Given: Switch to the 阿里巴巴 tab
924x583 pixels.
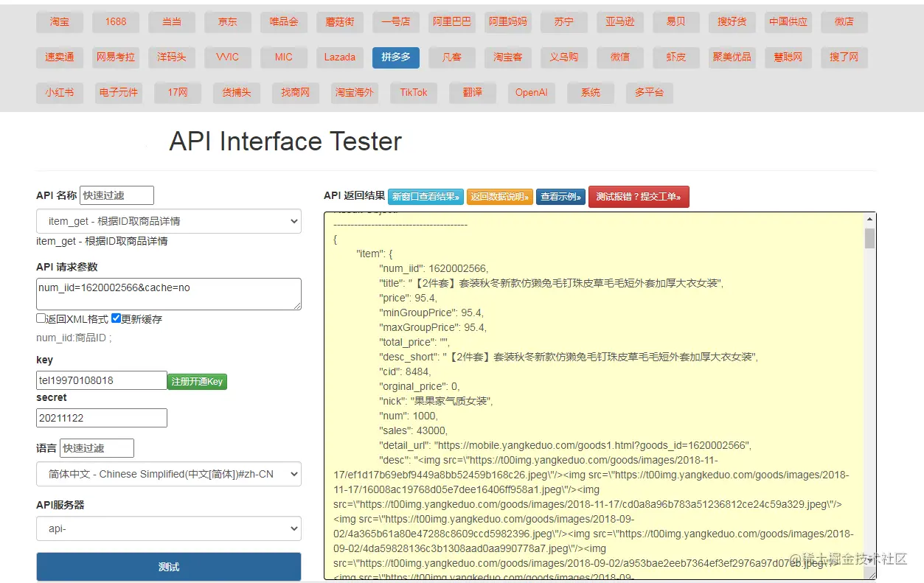Looking at the screenshot, I should pos(452,22).
